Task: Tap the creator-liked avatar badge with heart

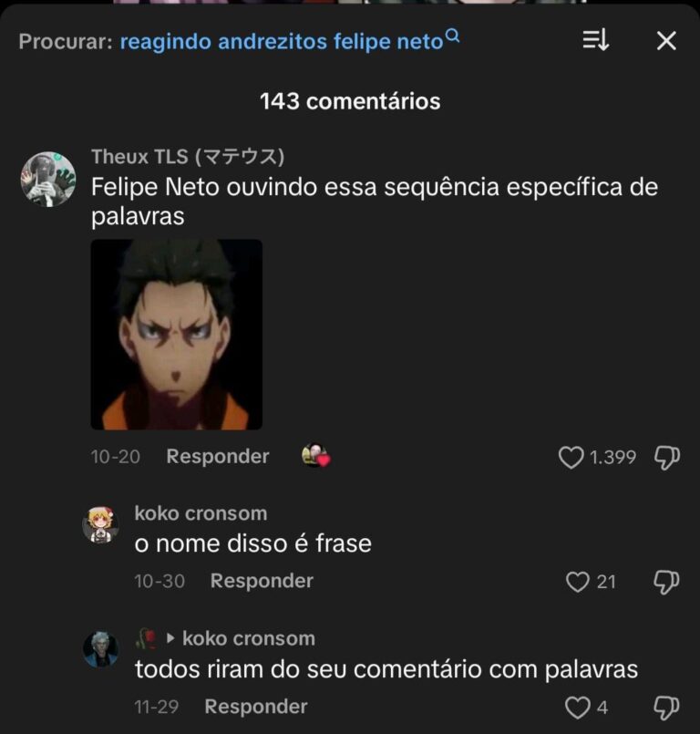Action: [x=316, y=455]
